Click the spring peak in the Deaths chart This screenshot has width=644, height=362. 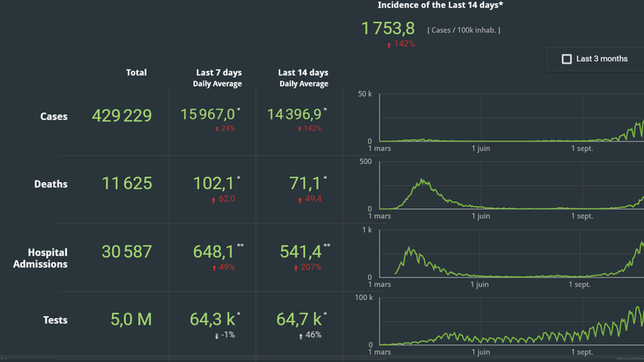(x=423, y=181)
